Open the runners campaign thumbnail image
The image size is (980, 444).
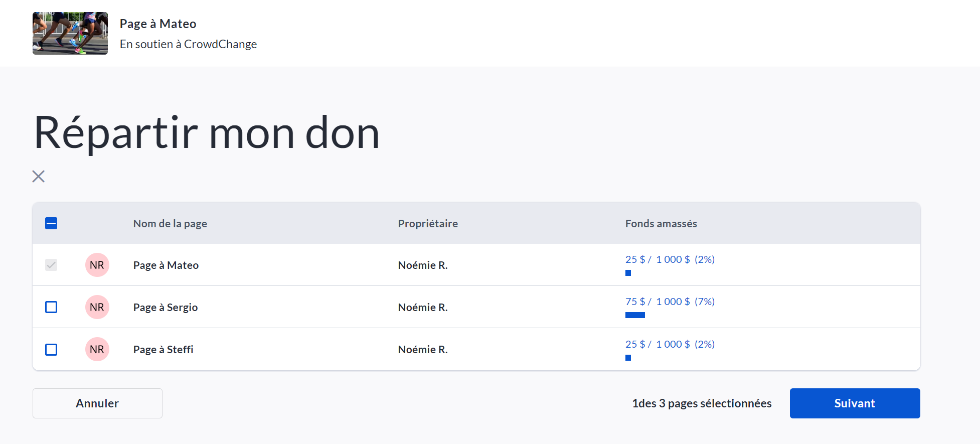(x=70, y=33)
